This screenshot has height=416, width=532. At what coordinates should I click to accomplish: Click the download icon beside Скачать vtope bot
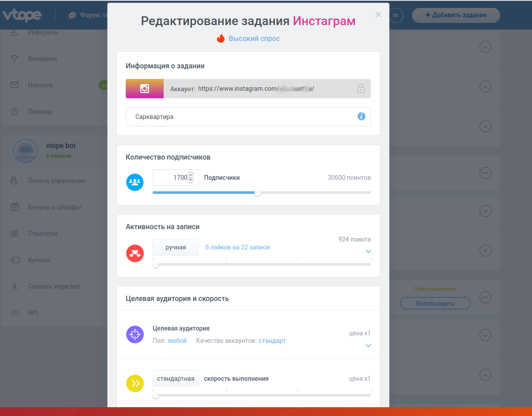tap(15, 286)
